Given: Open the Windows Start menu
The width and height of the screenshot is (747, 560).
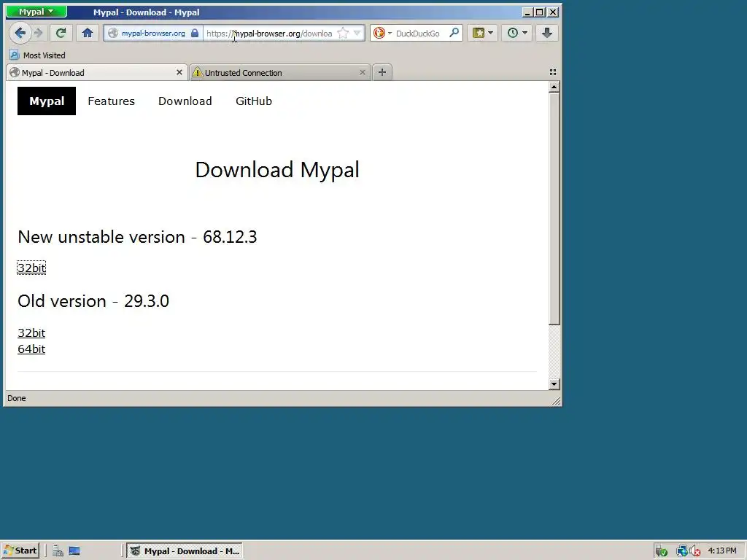Looking at the screenshot, I should point(20,551).
